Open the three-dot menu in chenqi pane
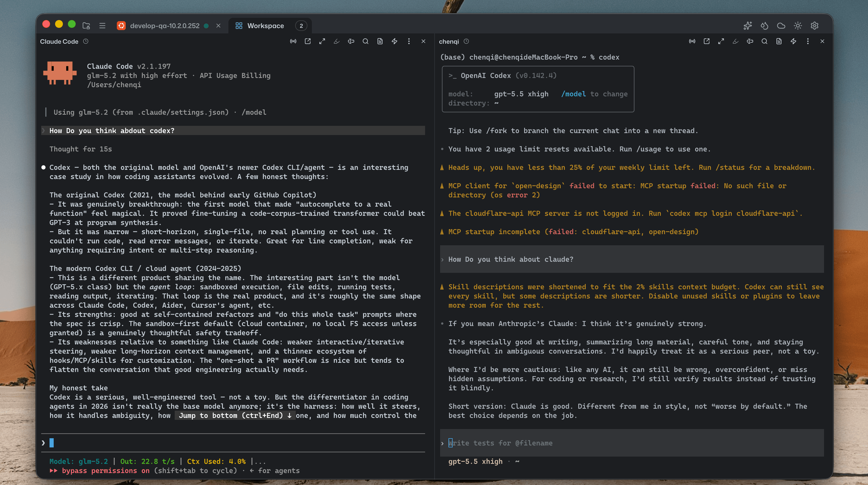 [808, 41]
